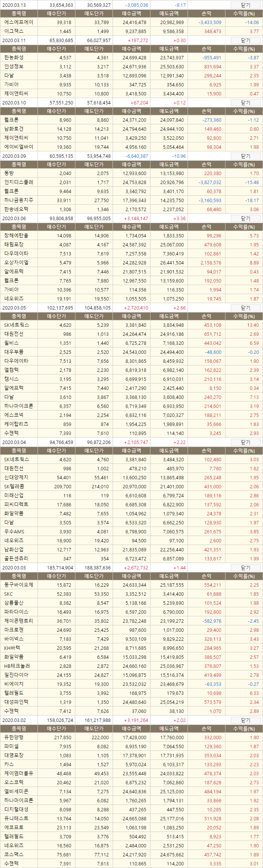Click 닫기 button for 2020.03.03

(x=245, y=568)
